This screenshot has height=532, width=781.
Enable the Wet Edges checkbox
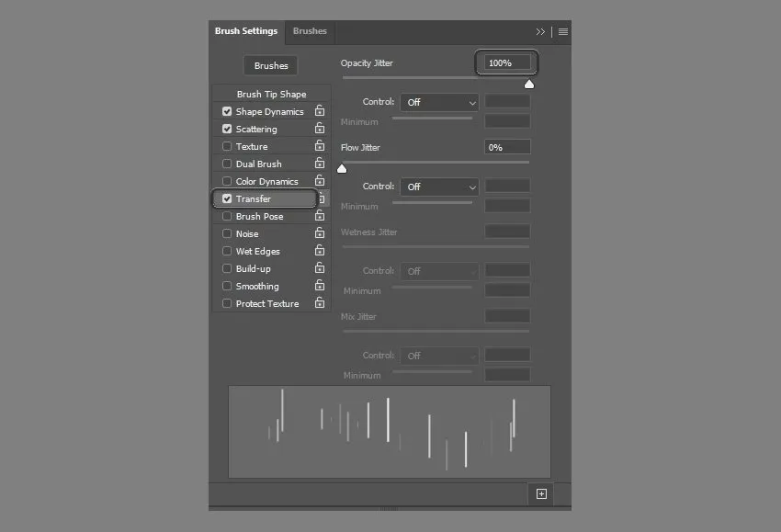227,251
